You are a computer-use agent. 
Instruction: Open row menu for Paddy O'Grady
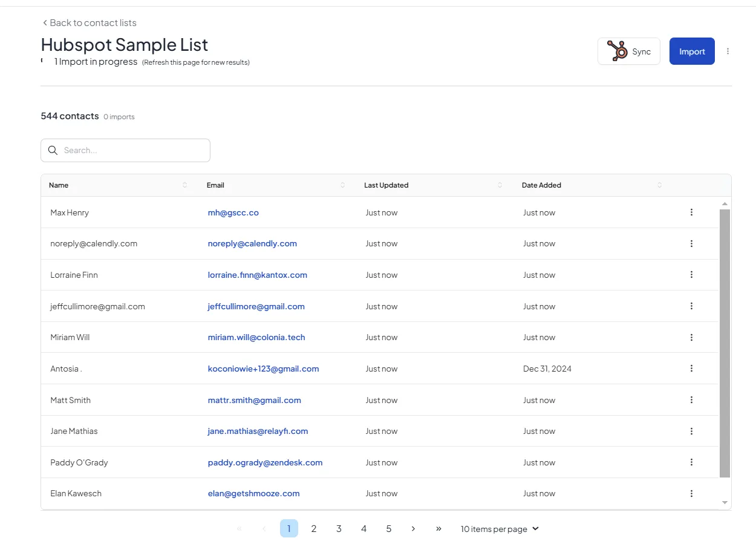691,462
